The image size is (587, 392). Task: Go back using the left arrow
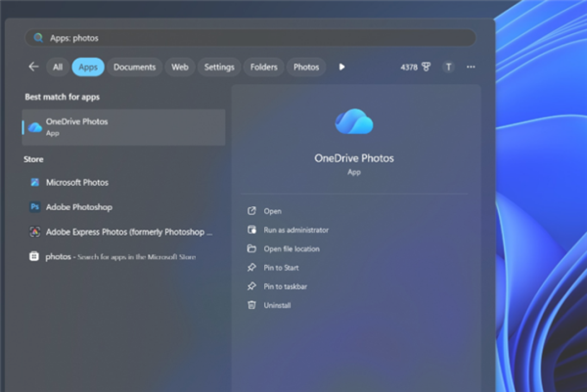(34, 67)
